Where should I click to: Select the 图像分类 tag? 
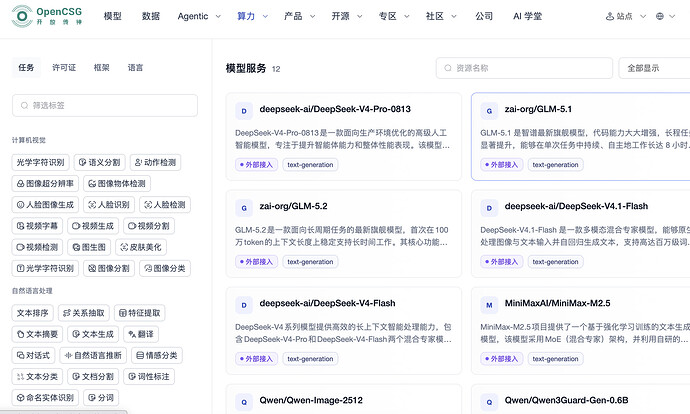pos(165,268)
